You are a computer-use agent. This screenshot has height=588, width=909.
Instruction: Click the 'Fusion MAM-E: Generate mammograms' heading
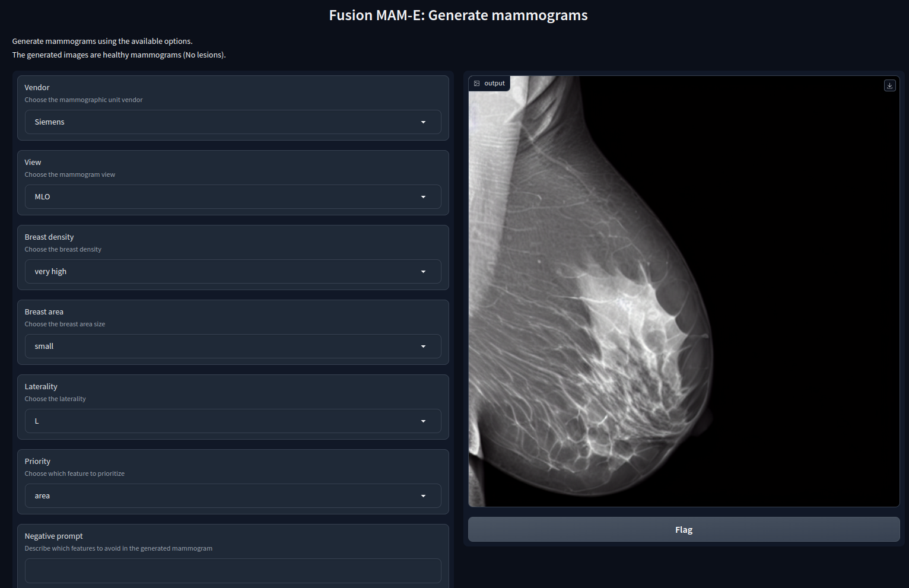[458, 15]
